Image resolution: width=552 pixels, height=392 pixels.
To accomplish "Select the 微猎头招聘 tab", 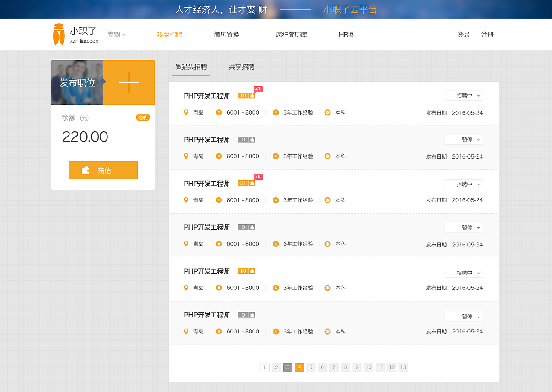I will [191, 67].
